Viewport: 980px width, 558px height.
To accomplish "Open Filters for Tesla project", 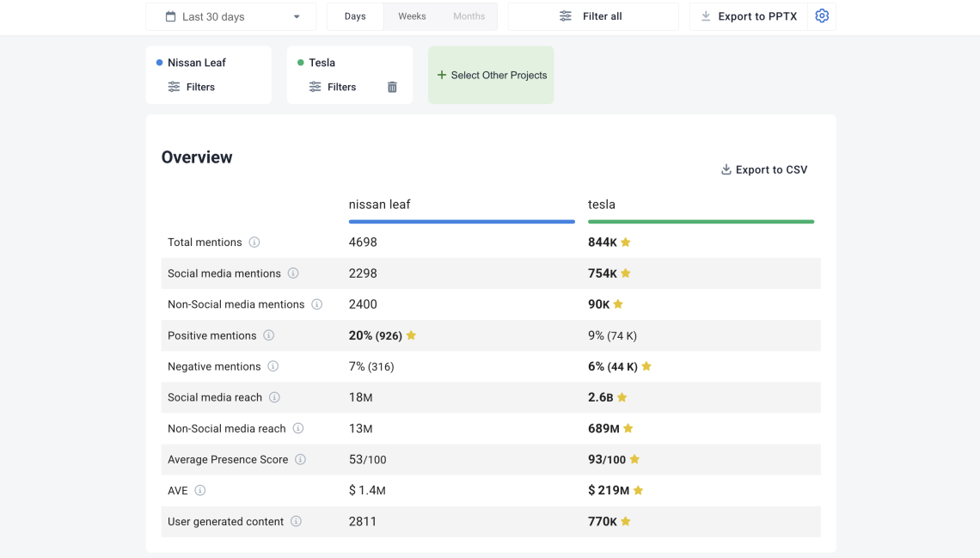I will point(333,87).
